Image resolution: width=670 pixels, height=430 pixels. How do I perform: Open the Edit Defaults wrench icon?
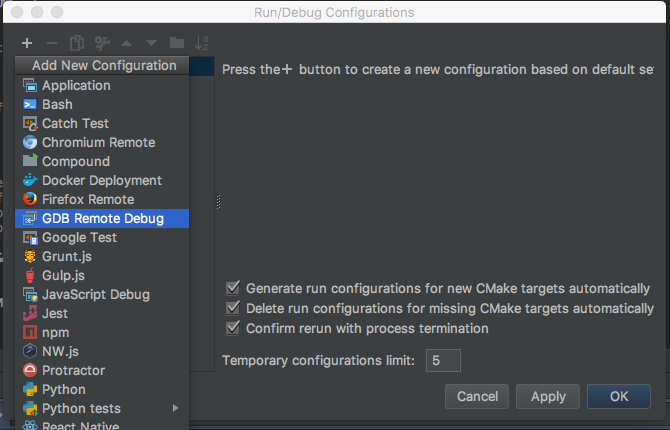point(101,43)
